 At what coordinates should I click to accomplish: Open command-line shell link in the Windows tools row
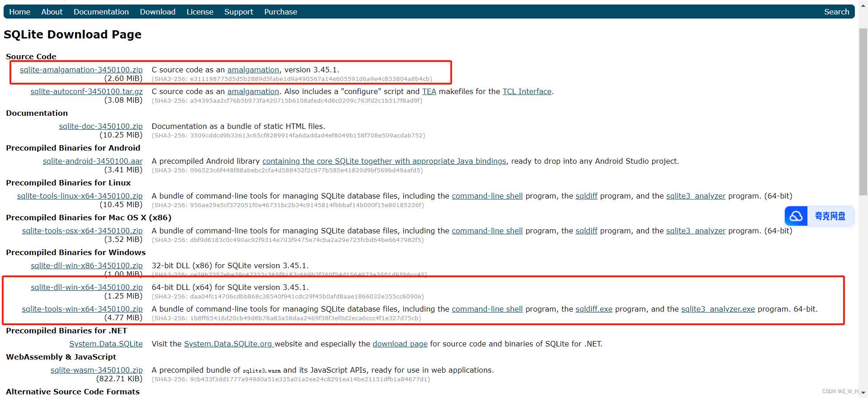(487, 309)
